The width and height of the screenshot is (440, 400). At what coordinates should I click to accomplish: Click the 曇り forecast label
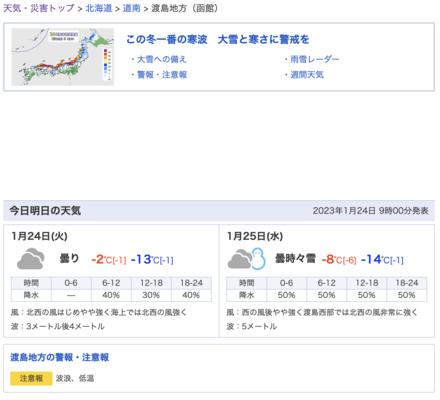tap(69, 258)
